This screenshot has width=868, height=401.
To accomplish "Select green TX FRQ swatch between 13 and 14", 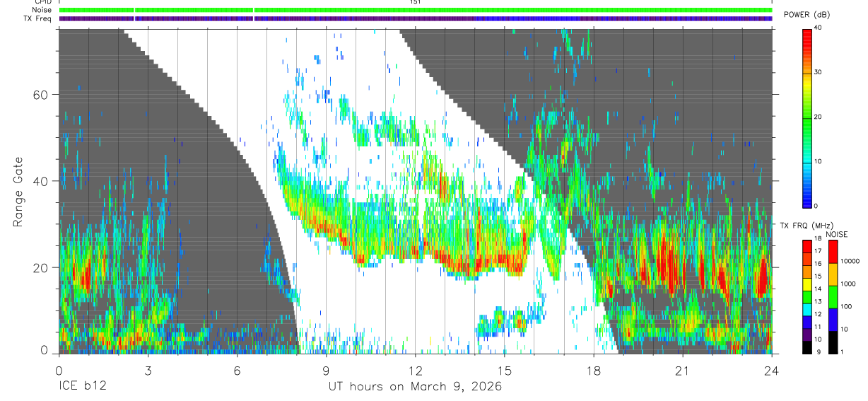I will (x=807, y=296).
